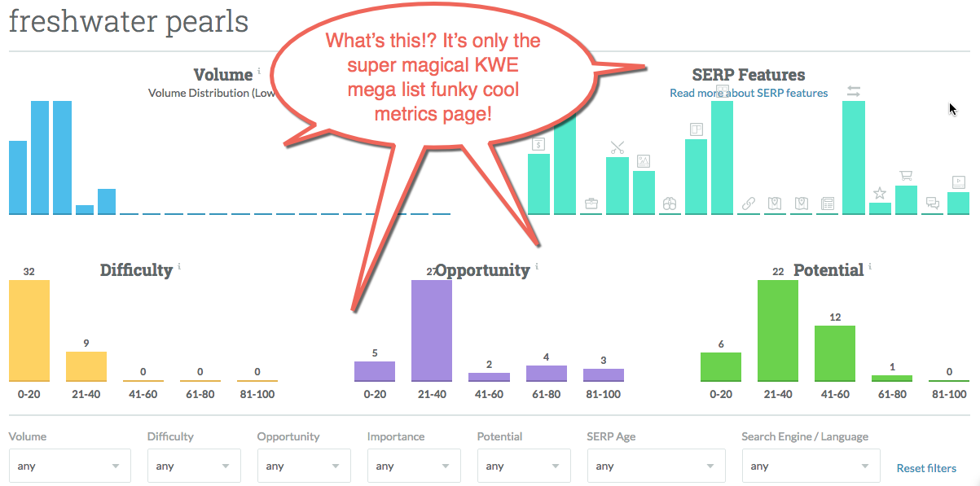This screenshot has width=980, height=486.
Task: Click the video play icon in SERP Features
Action: click(959, 182)
